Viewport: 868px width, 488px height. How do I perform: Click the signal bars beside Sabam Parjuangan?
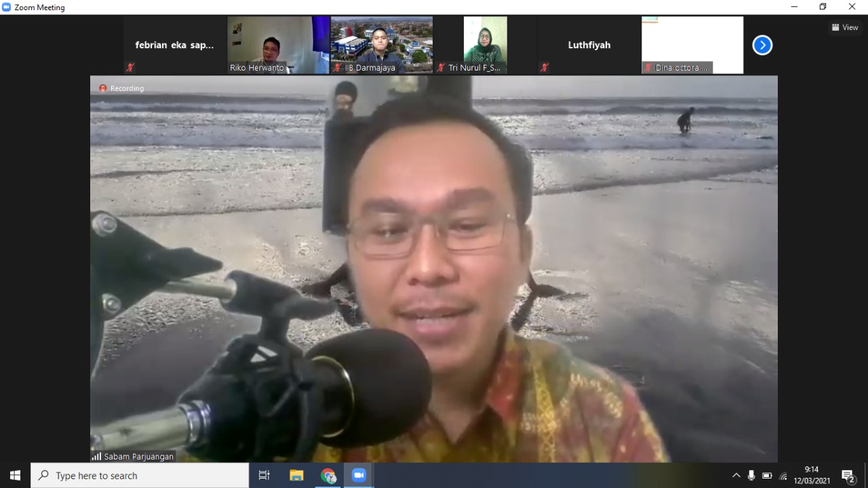[96, 457]
